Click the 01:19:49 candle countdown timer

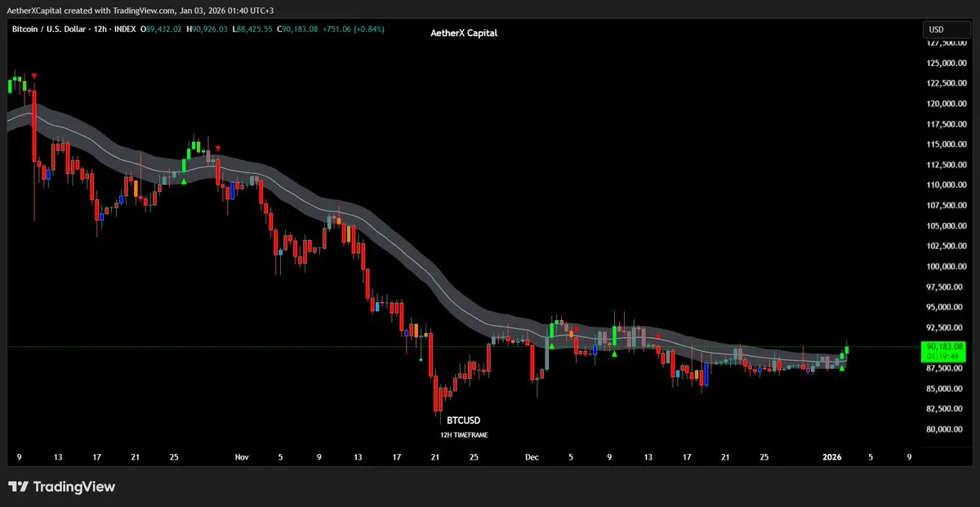pos(943,357)
